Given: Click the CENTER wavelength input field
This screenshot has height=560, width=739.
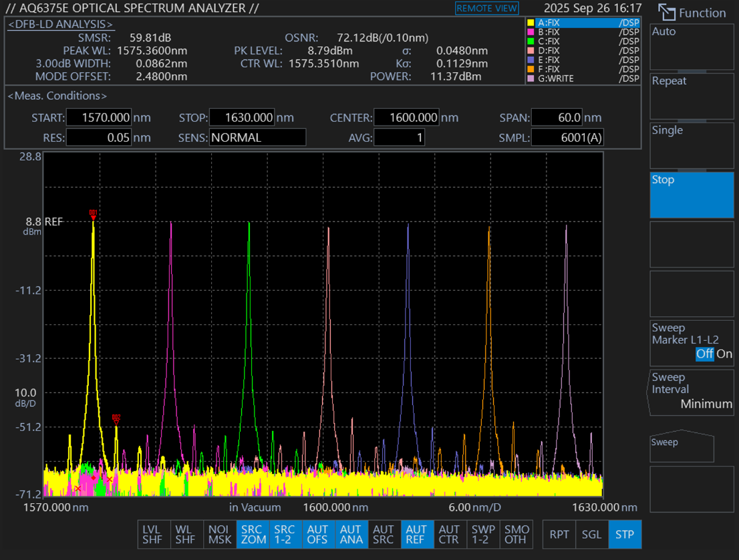Looking at the screenshot, I should (406, 118).
